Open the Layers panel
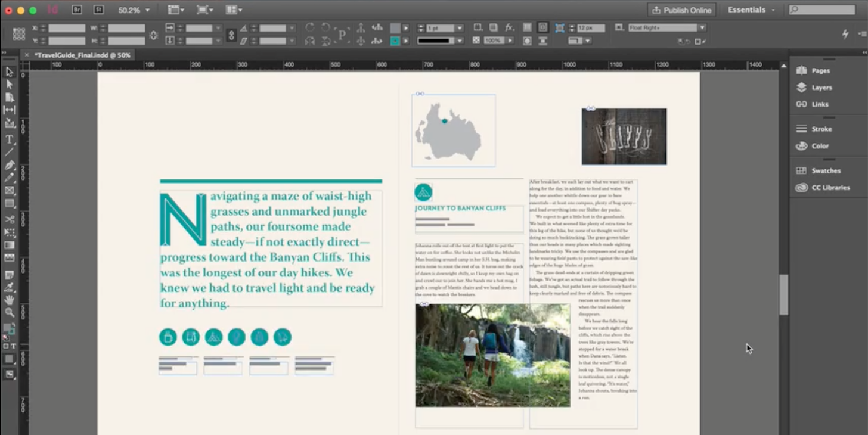Image resolution: width=868 pixels, height=435 pixels. (821, 88)
